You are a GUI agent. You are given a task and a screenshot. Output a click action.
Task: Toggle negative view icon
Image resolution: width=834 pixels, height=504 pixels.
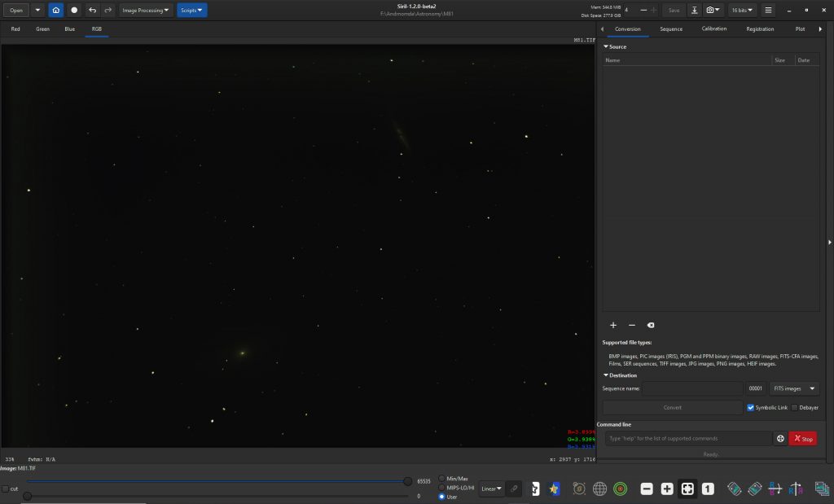point(535,489)
